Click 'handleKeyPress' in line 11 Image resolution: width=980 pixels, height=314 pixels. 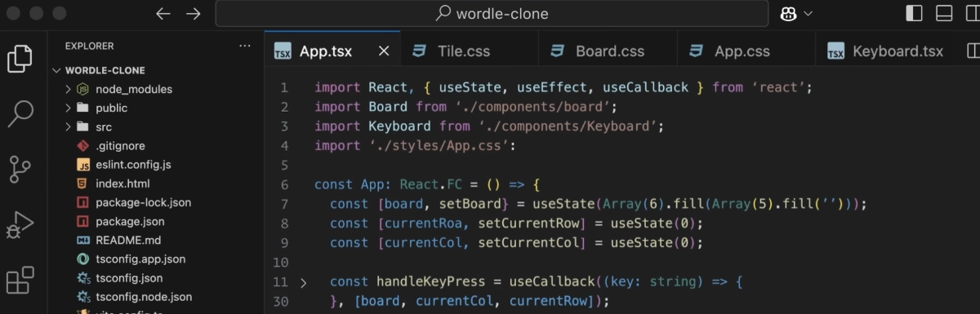430,281
